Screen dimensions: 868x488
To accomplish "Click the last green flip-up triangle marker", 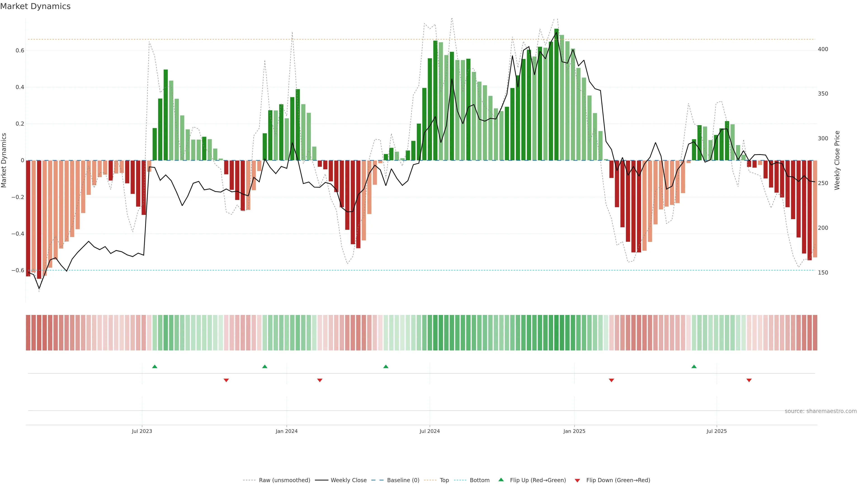I will [694, 366].
